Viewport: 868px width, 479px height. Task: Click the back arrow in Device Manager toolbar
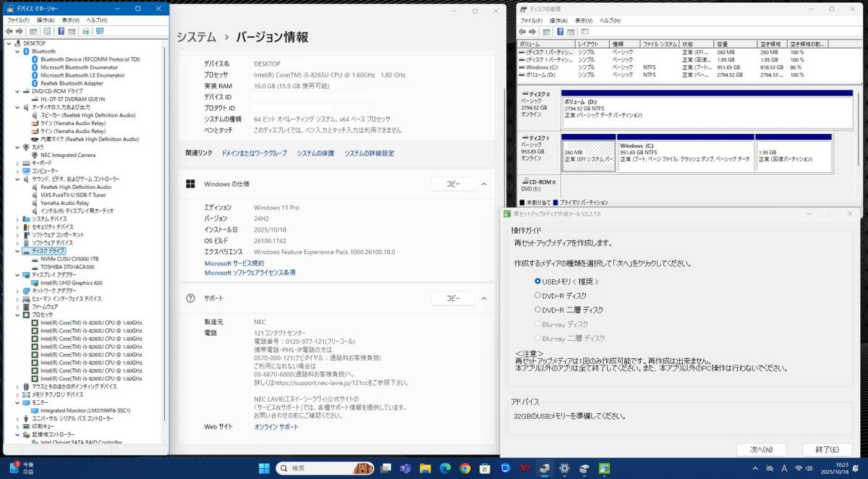pos(9,32)
